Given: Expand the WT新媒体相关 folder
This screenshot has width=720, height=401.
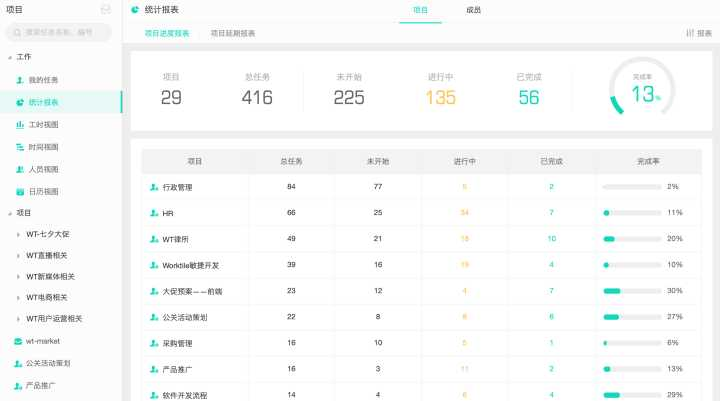Looking at the screenshot, I should pos(18,277).
